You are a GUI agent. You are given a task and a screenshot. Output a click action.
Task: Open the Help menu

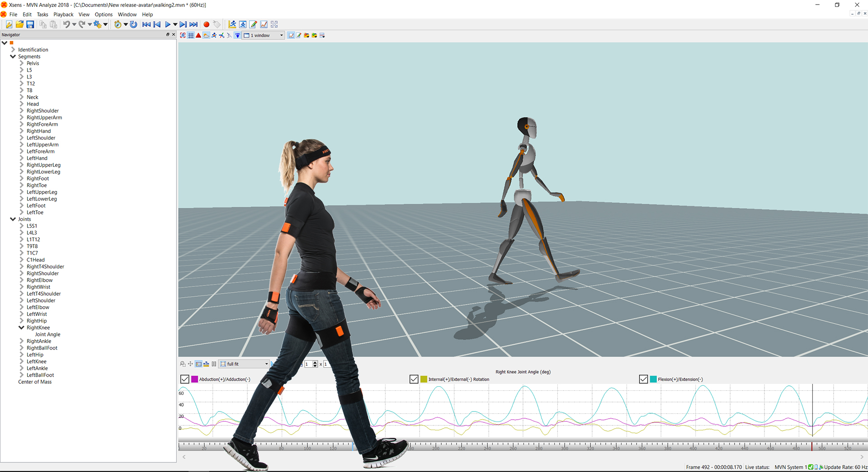tap(147, 14)
